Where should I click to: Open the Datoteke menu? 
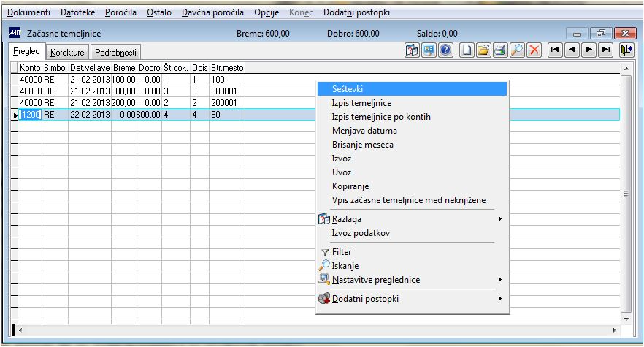[77, 12]
